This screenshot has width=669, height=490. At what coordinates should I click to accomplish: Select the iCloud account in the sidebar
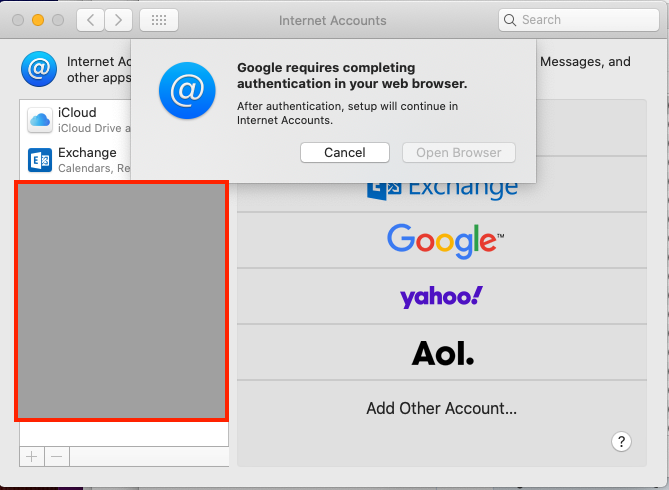(x=76, y=120)
